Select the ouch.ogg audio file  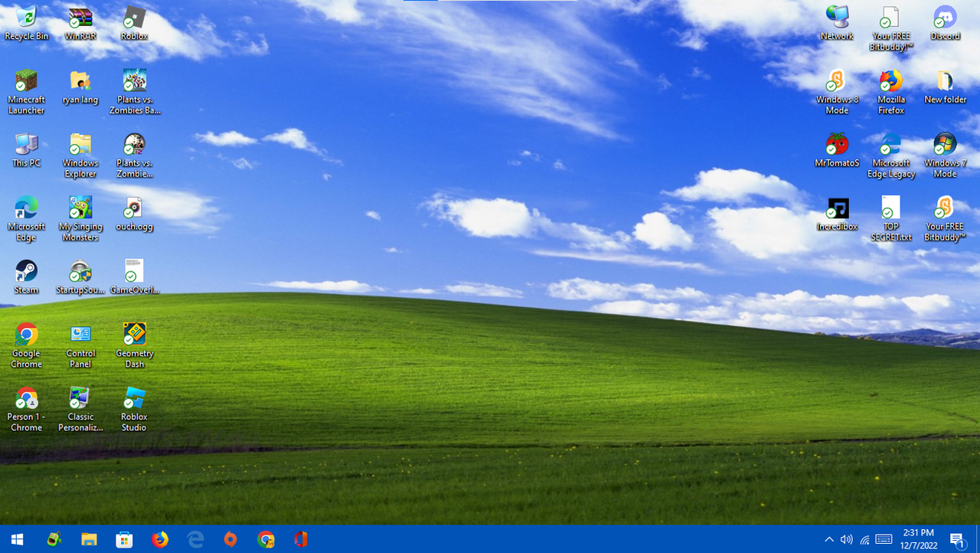(134, 214)
